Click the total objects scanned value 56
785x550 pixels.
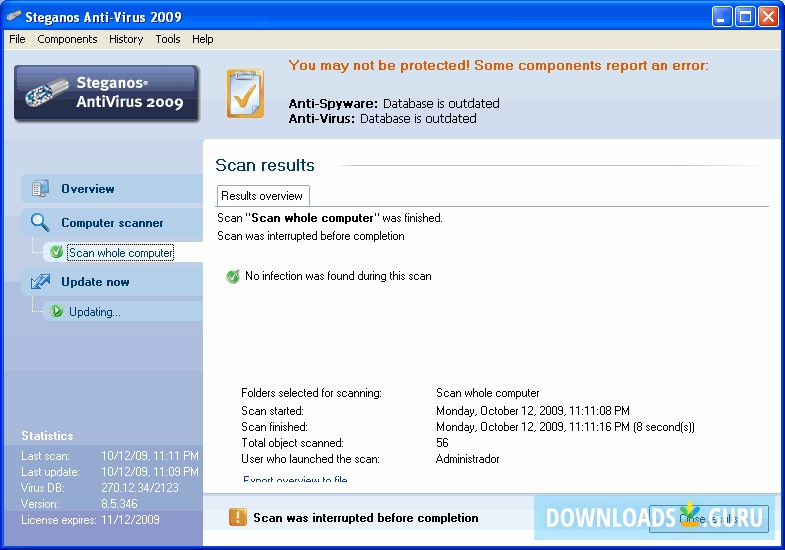(442, 443)
